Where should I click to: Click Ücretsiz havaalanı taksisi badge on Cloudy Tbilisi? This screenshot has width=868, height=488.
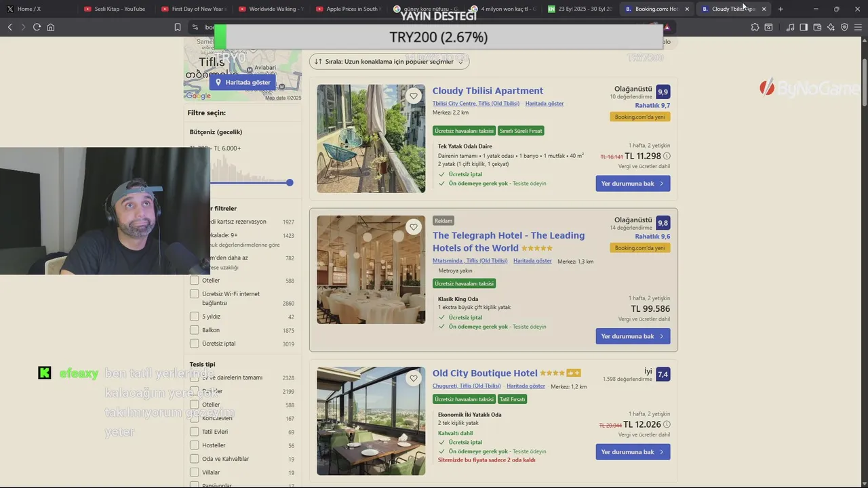coord(465,131)
